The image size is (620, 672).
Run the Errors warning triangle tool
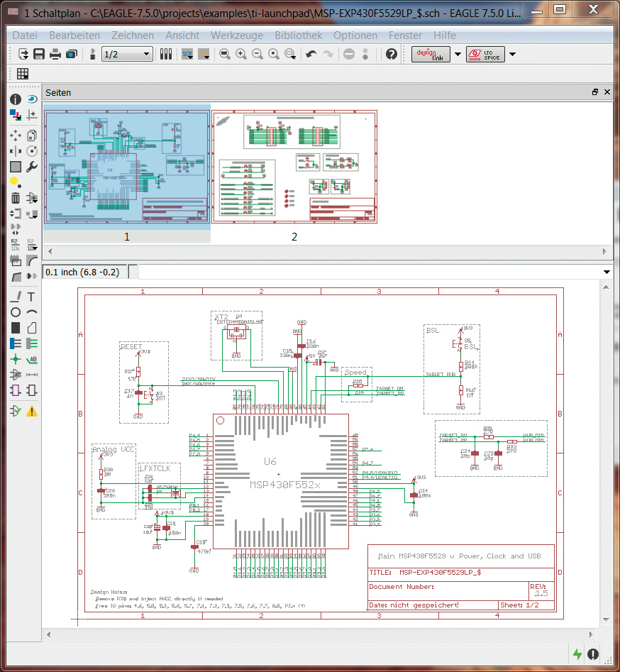31,411
